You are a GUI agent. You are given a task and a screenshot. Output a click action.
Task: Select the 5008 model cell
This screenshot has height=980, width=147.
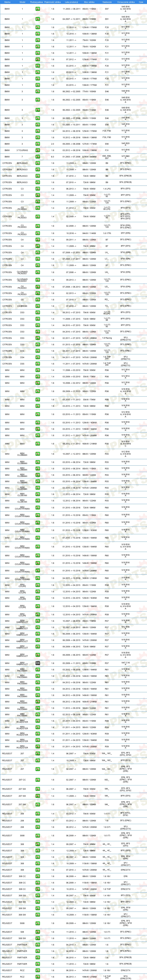point(22,923)
